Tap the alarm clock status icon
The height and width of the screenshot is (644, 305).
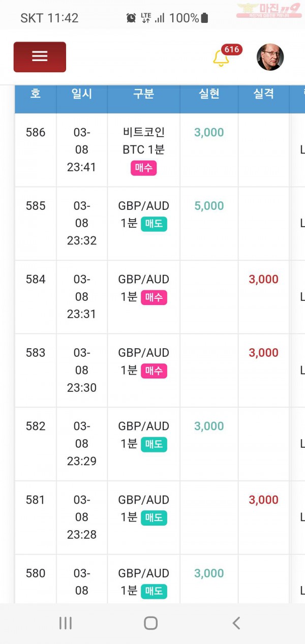(131, 18)
